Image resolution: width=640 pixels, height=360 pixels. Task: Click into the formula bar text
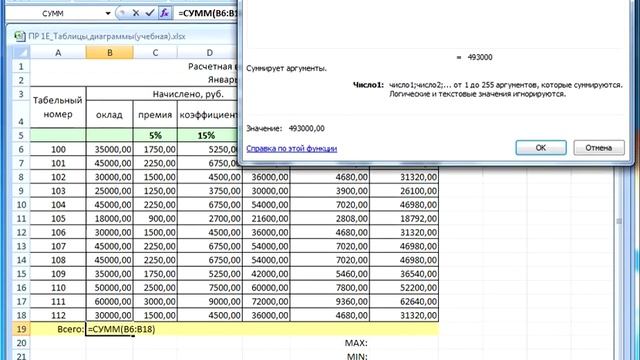(x=207, y=13)
